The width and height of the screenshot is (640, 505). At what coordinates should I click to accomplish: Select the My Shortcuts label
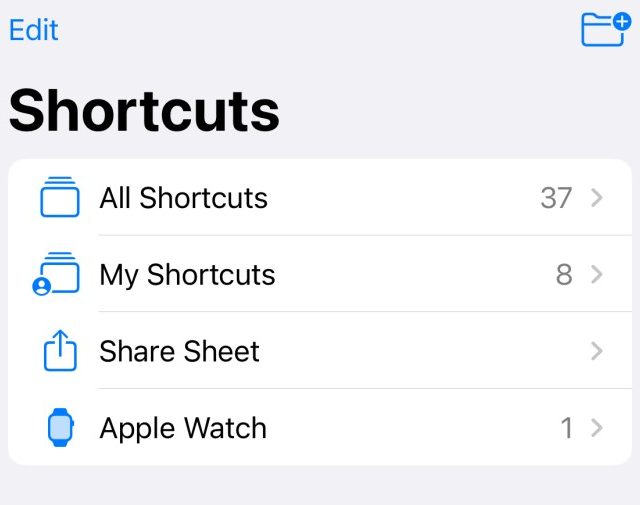pos(187,275)
